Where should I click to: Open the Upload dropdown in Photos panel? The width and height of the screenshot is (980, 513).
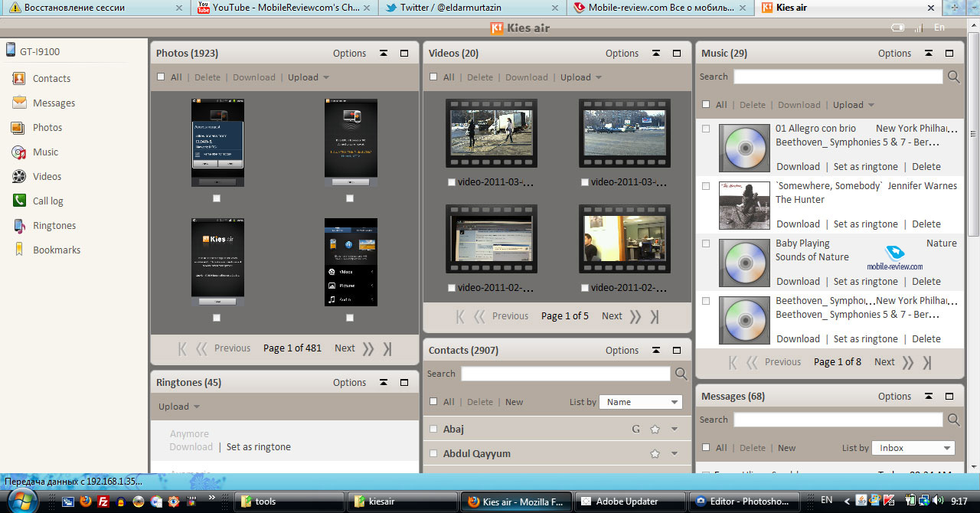(309, 77)
